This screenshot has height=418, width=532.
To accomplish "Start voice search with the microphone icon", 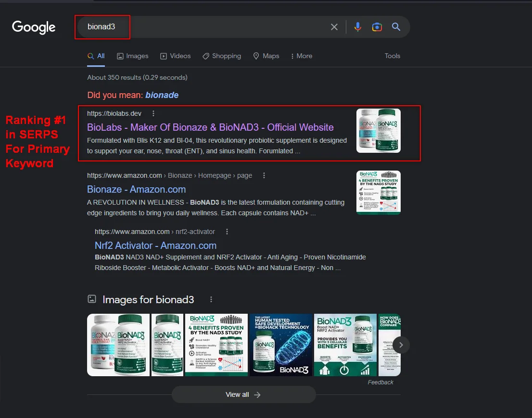I will [357, 27].
